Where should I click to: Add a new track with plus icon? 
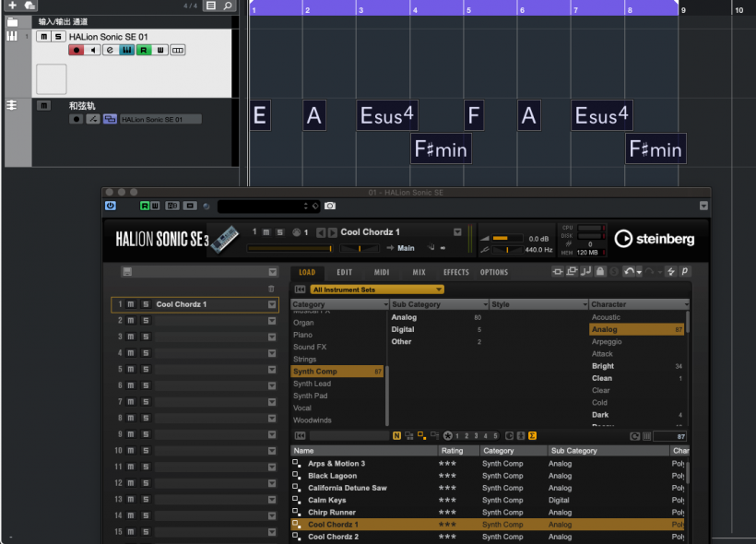13,6
